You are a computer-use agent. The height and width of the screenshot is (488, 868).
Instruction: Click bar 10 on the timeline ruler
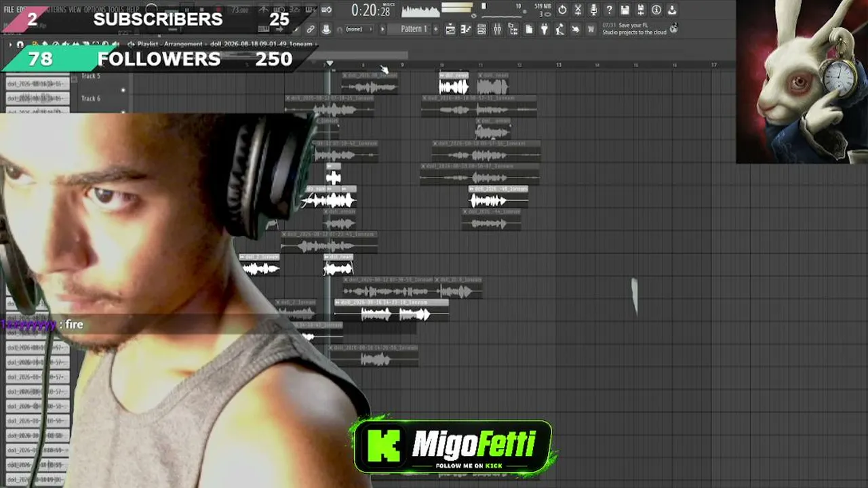441,65
